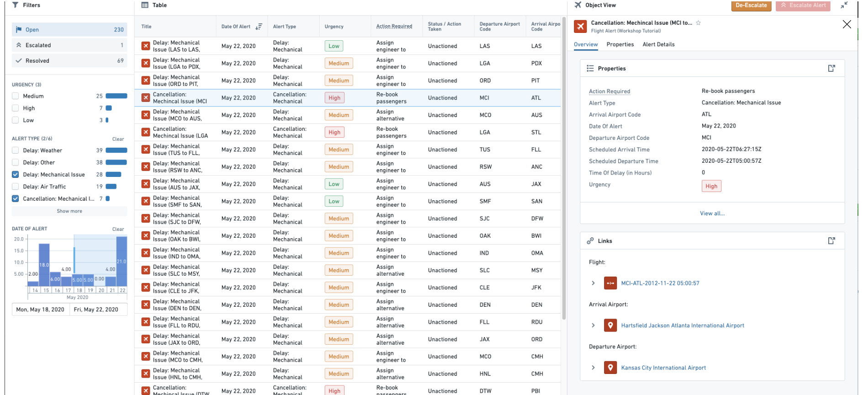Image resolution: width=868 pixels, height=395 pixels.
Task: Click the star favorite icon beside alert title
Action: [x=698, y=23]
